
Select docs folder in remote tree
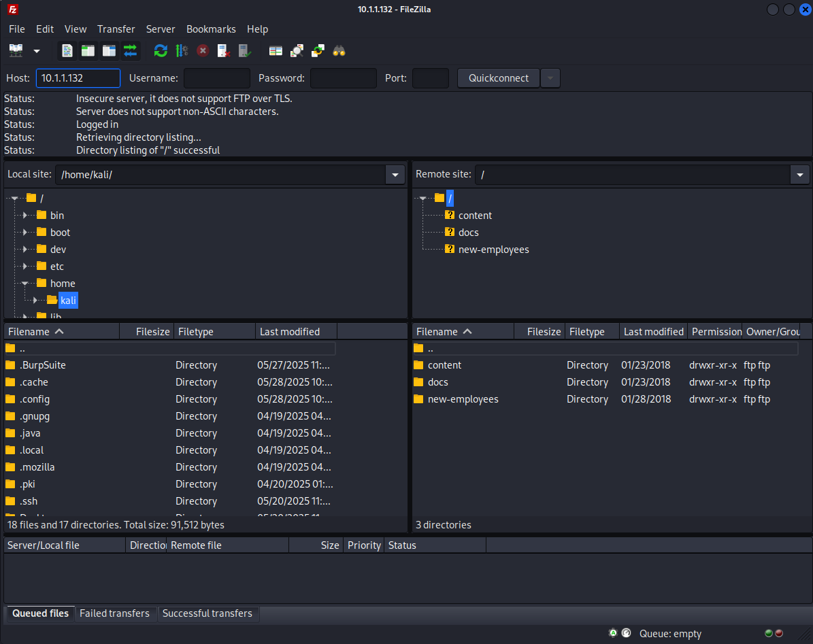tap(468, 233)
